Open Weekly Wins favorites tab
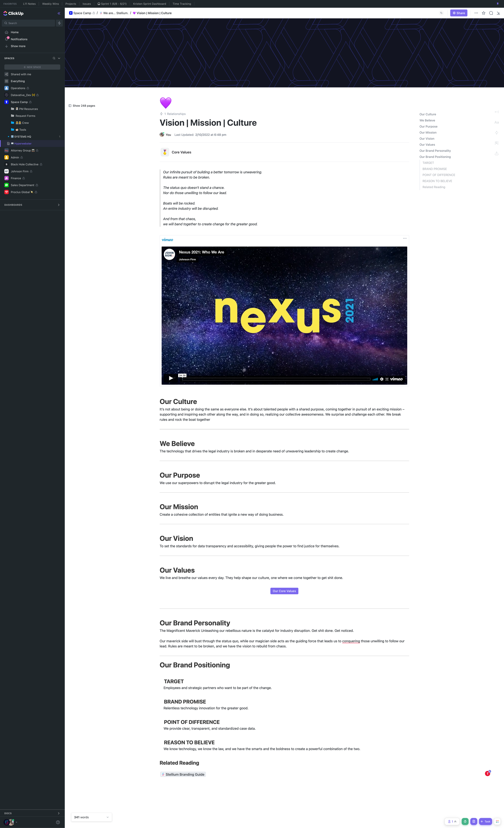This screenshot has width=504, height=828. [x=50, y=4]
